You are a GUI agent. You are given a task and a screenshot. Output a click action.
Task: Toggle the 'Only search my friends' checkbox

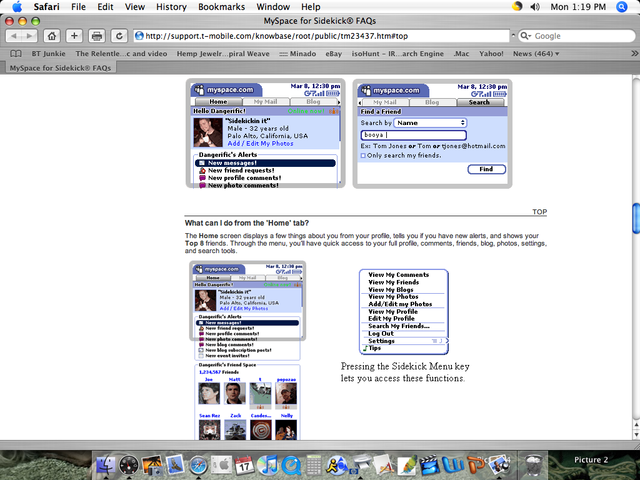(363, 155)
